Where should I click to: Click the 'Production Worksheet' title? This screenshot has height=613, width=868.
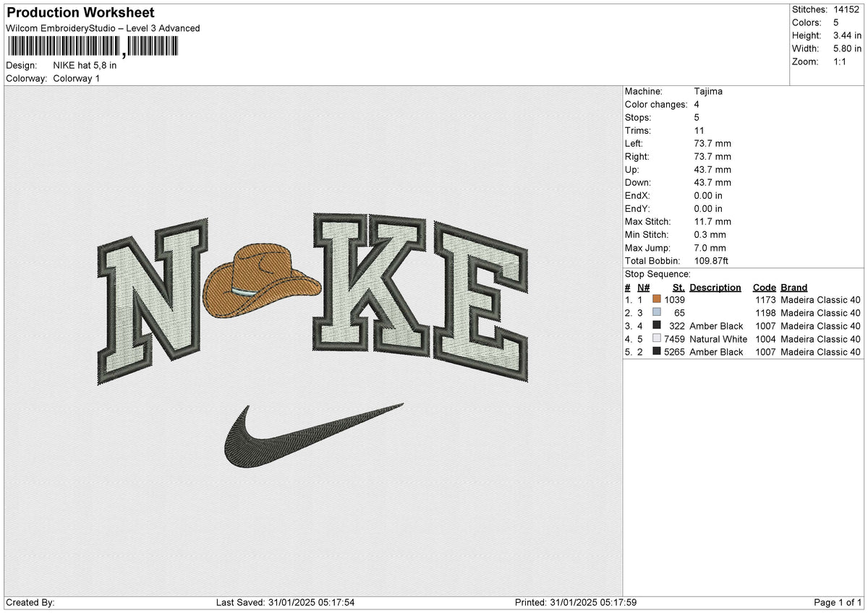point(80,13)
